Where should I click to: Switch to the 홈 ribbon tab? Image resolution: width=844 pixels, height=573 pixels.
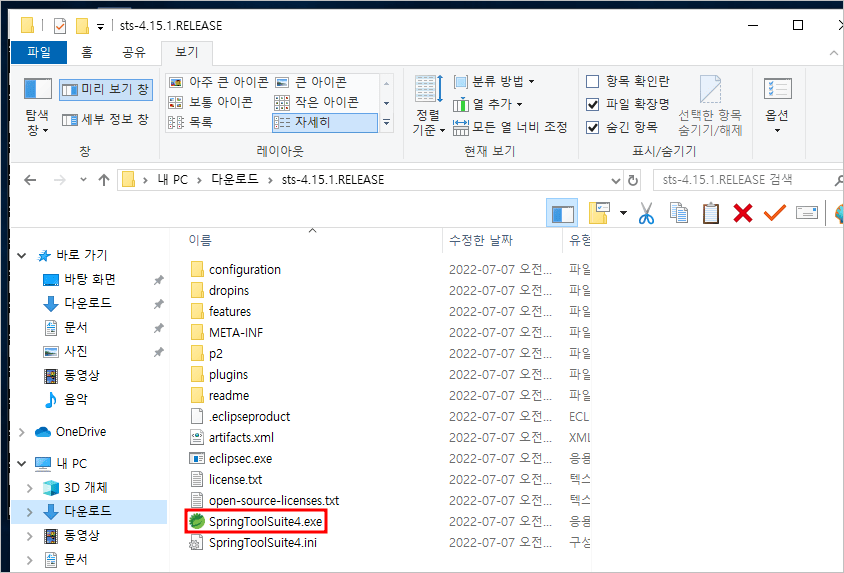click(x=87, y=53)
